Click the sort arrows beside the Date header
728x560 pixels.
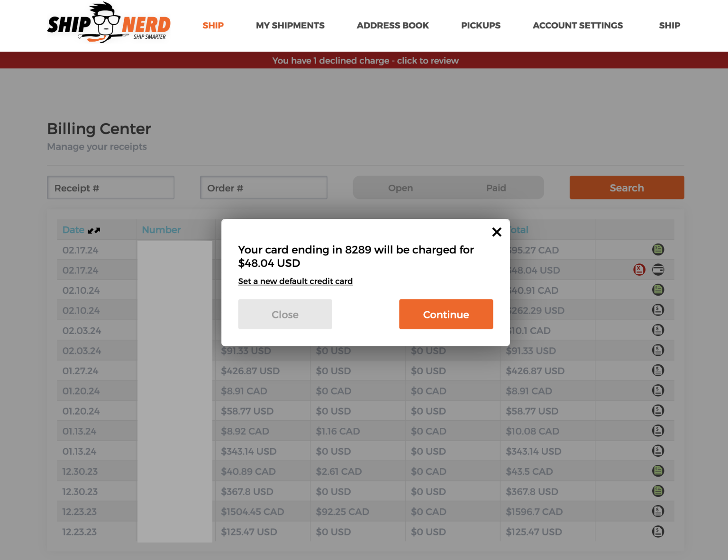(94, 230)
